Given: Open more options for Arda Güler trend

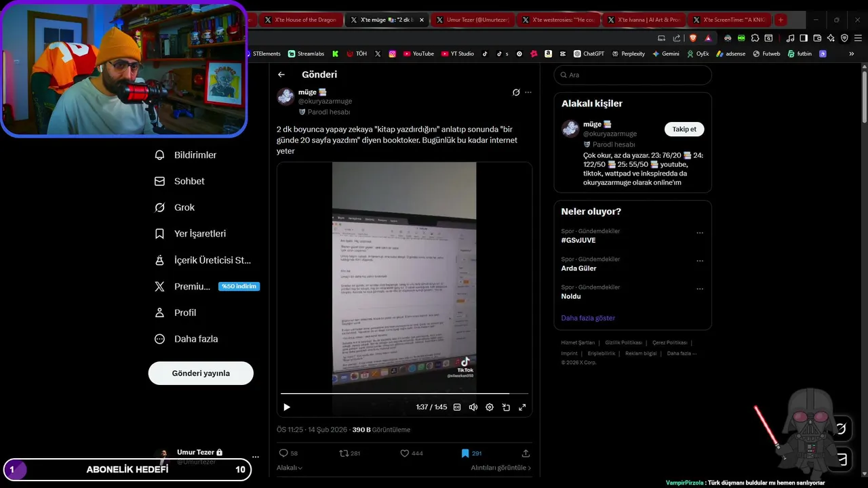Looking at the screenshot, I should coord(700,261).
